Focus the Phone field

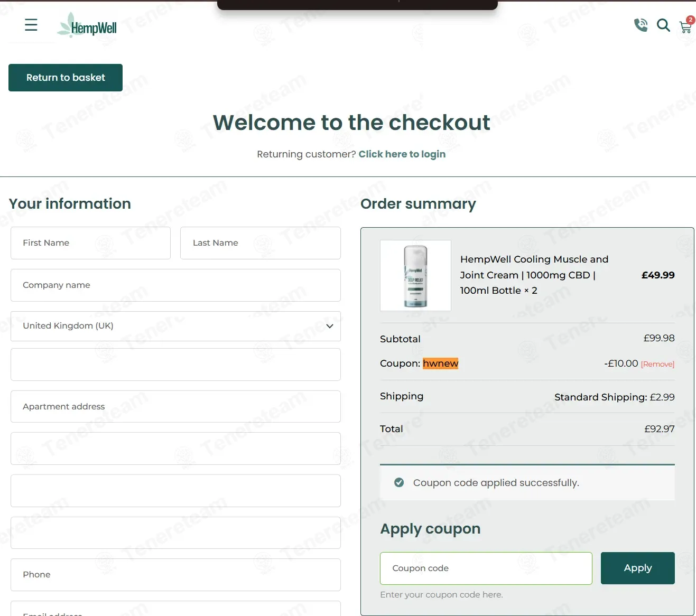pyautogui.click(x=175, y=575)
